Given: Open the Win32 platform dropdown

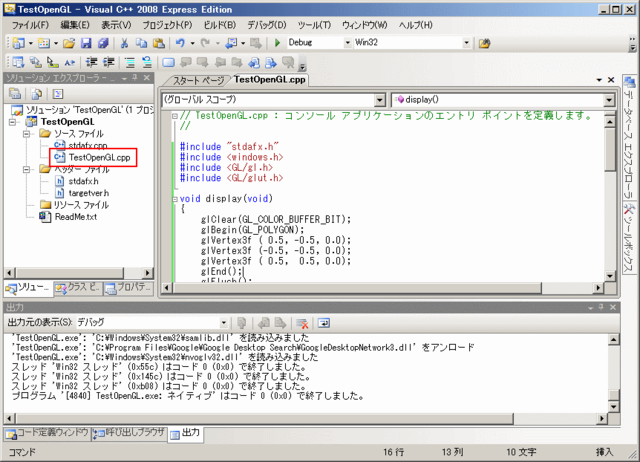Looking at the screenshot, I should [467, 42].
